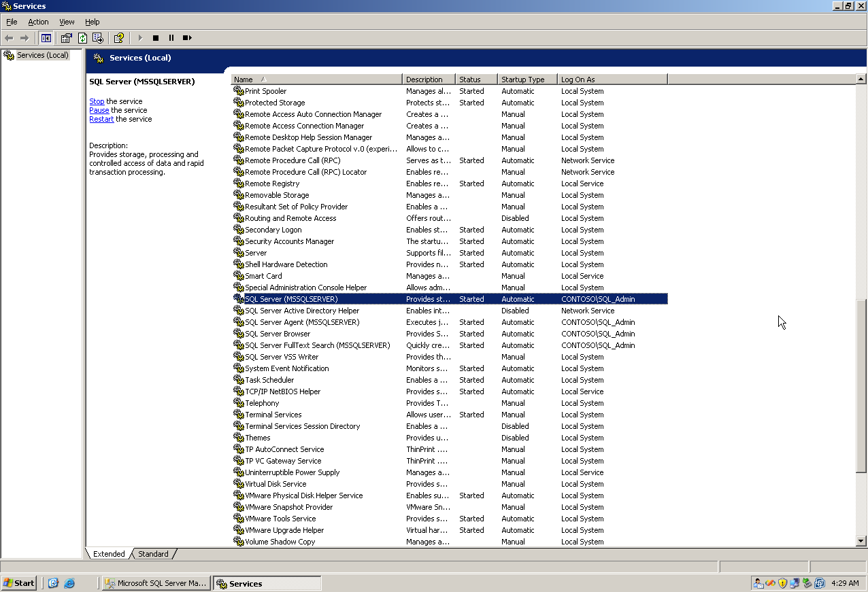Select SQL Server Agent (MSSQLSERVER) service
The width and height of the screenshot is (868, 592).
pos(302,322)
